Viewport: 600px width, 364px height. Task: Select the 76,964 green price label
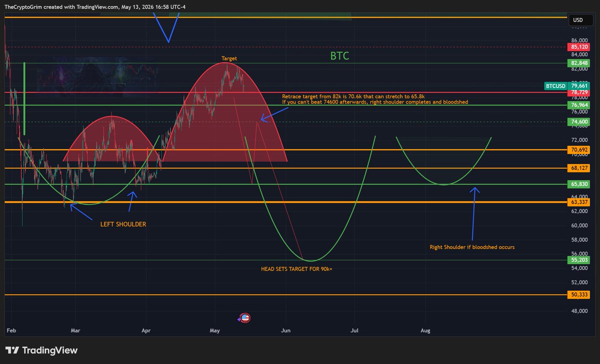(578, 105)
